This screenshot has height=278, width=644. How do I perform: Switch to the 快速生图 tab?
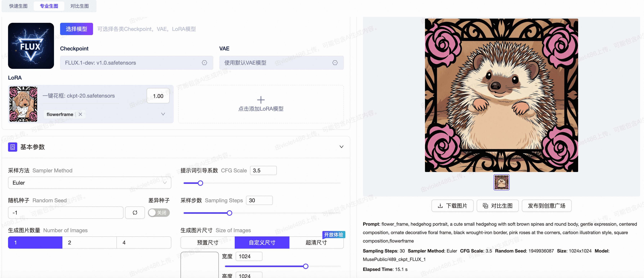click(x=18, y=6)
